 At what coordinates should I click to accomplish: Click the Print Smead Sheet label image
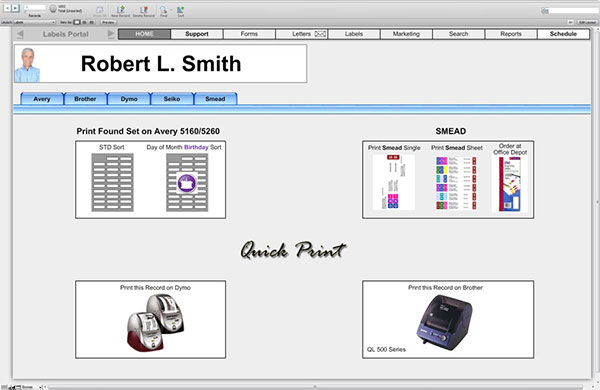[x=456, y=182]
